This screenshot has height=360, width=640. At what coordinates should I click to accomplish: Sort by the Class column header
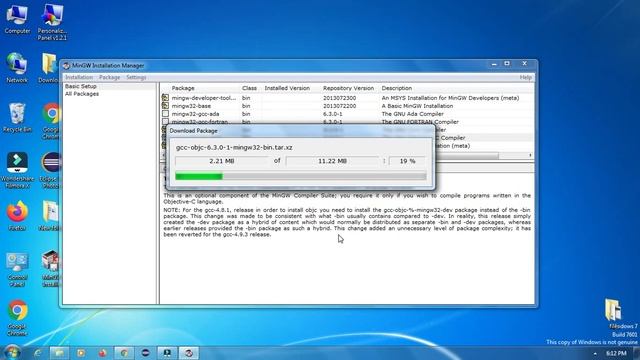[249, 88]
